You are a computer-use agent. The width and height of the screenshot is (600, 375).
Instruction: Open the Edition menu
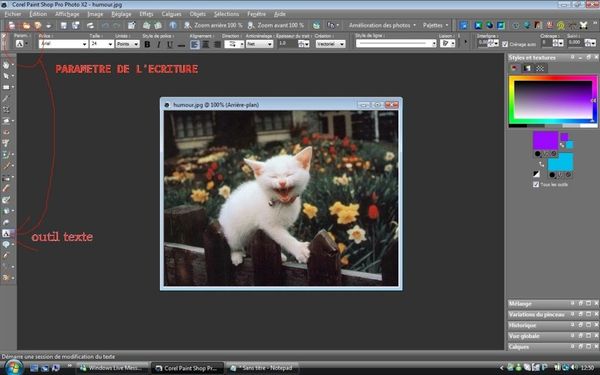coord(38,14)
